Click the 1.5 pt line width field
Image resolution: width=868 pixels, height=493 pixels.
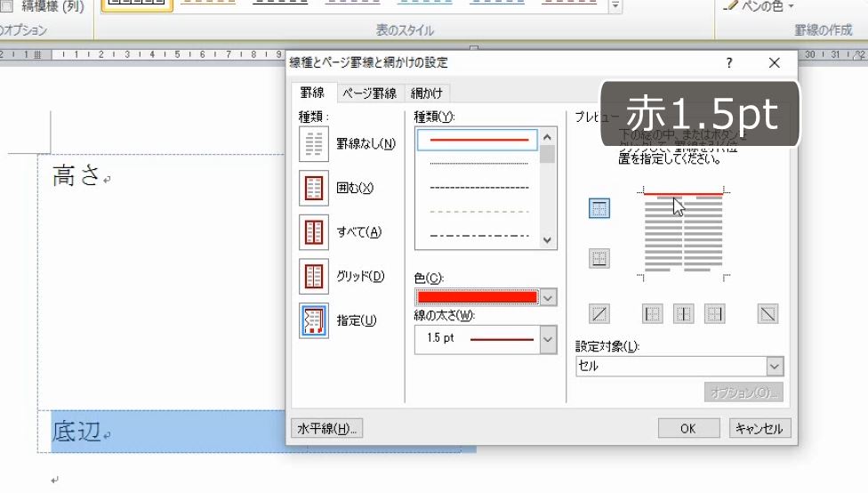[x=478, y=339]
